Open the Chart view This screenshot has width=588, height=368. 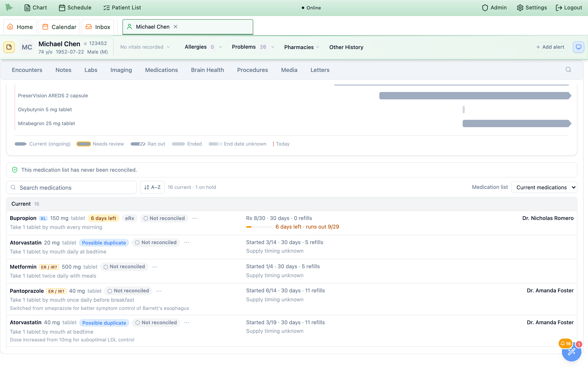click(x=36, y=8)
